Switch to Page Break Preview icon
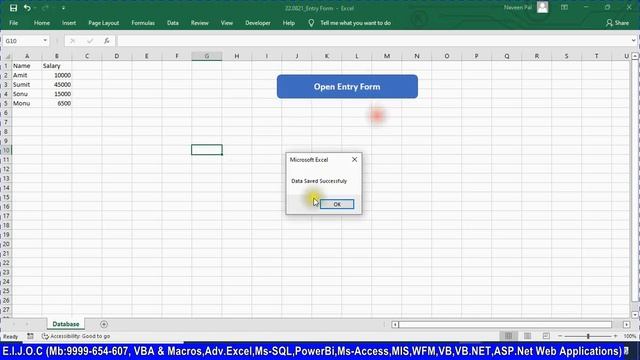The height and width of the screenshot is (360, 640). pos(546,336)
